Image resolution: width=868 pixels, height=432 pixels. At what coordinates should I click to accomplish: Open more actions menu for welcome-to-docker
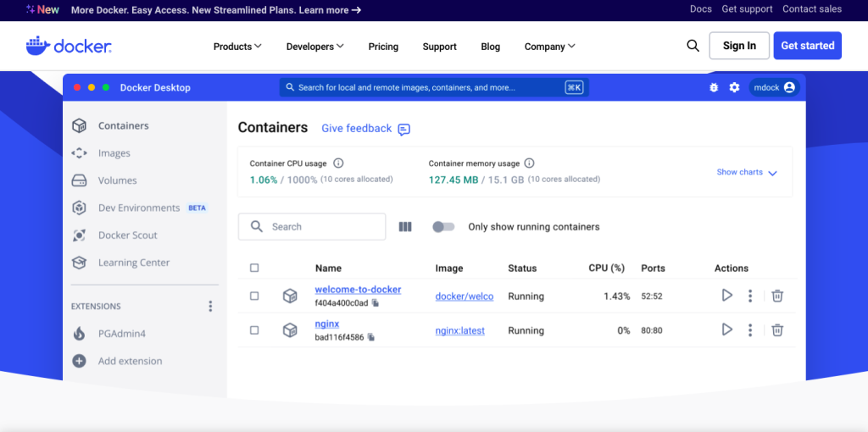[x=750, y=296]
